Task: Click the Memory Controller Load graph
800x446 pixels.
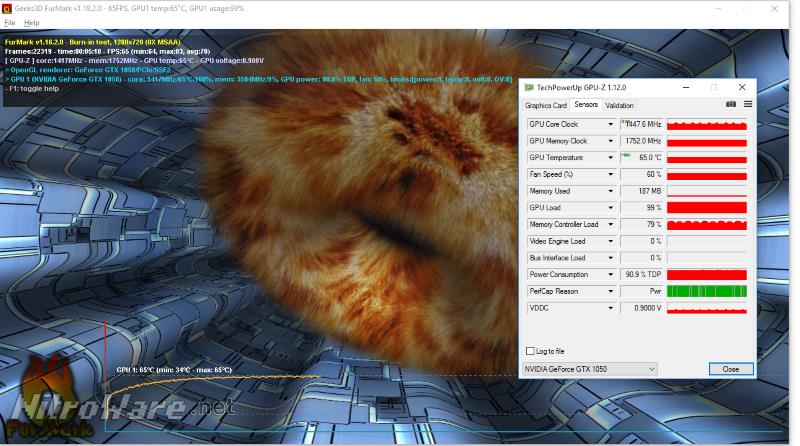Action: (707, 225)
